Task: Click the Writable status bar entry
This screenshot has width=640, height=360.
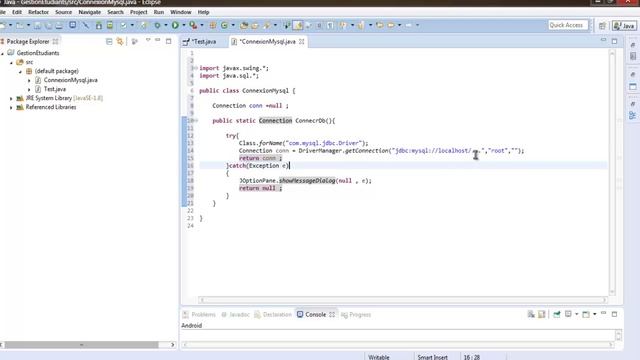Action: (379, 357)
